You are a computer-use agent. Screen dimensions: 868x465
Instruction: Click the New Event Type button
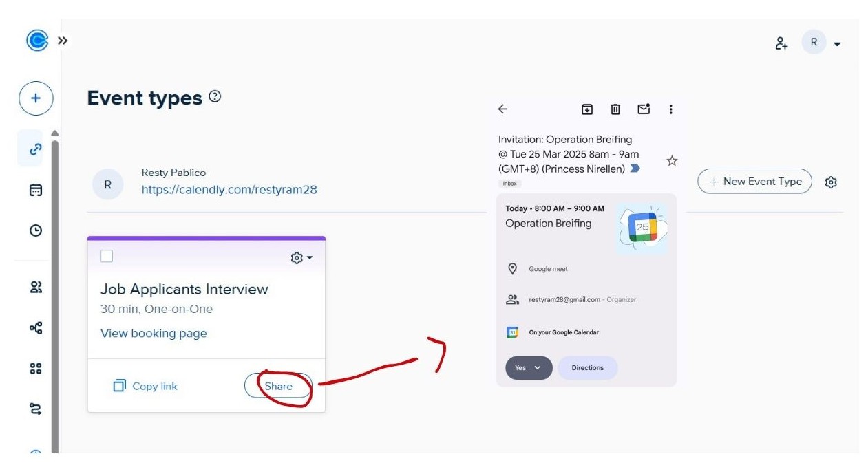[754, 182]
